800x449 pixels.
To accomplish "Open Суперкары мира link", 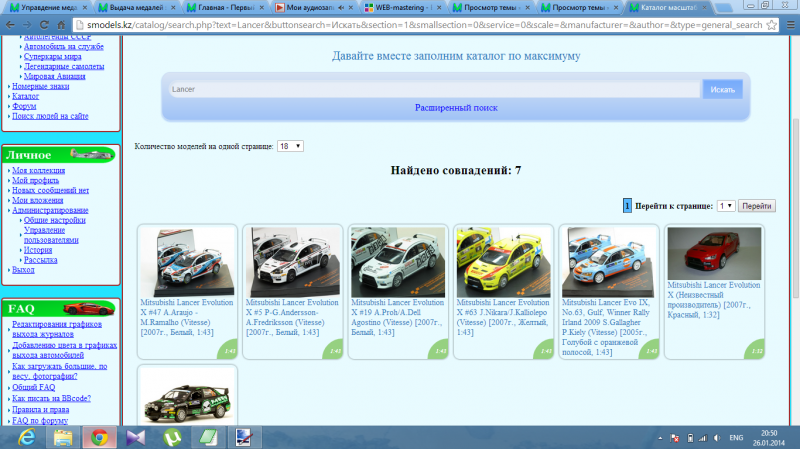I will tap(53, 56).
